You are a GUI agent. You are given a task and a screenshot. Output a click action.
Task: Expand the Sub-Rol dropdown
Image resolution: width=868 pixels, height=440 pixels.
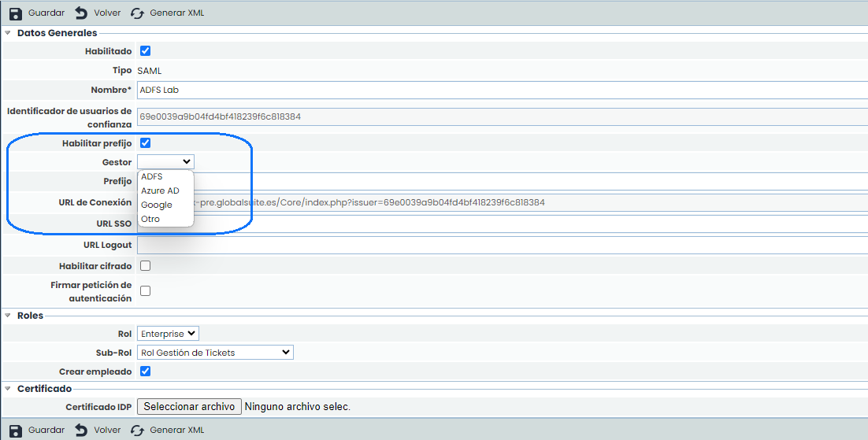click(215, 353)
